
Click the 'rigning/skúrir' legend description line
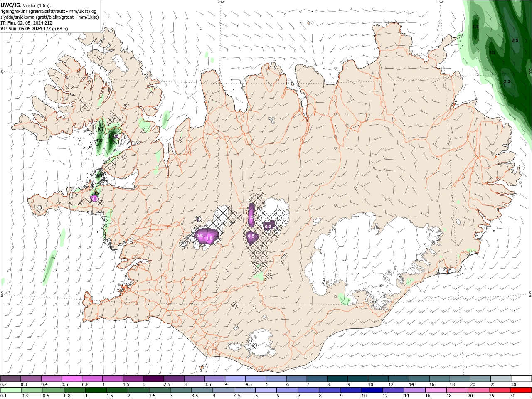49,11
